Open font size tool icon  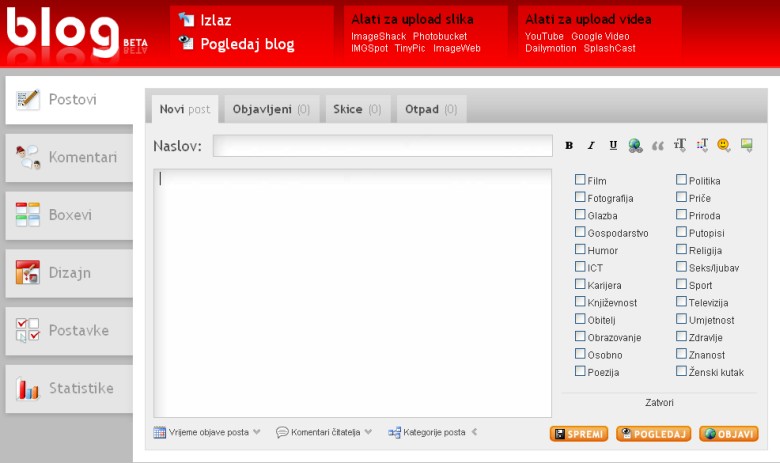coord(680,145)
